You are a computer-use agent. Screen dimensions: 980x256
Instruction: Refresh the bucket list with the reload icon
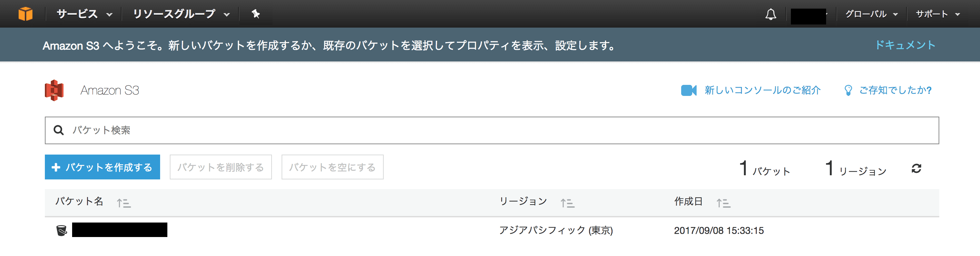(917, 168)
